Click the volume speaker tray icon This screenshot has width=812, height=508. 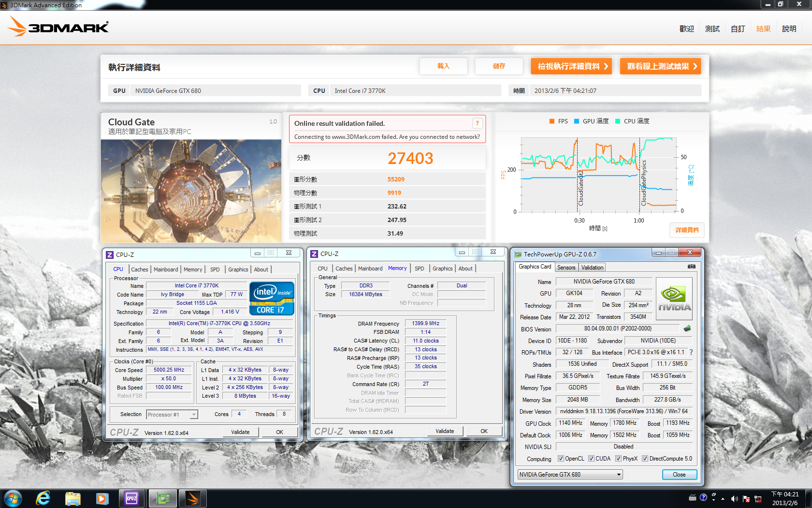point(734,498)
